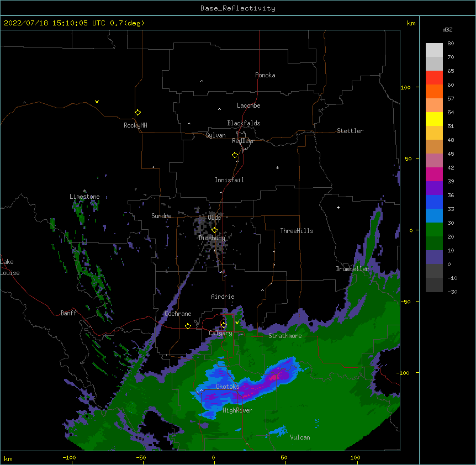Click the 50 mark on the bottom axis
Viewport: 476px width, 465px height.
[284, 457]
